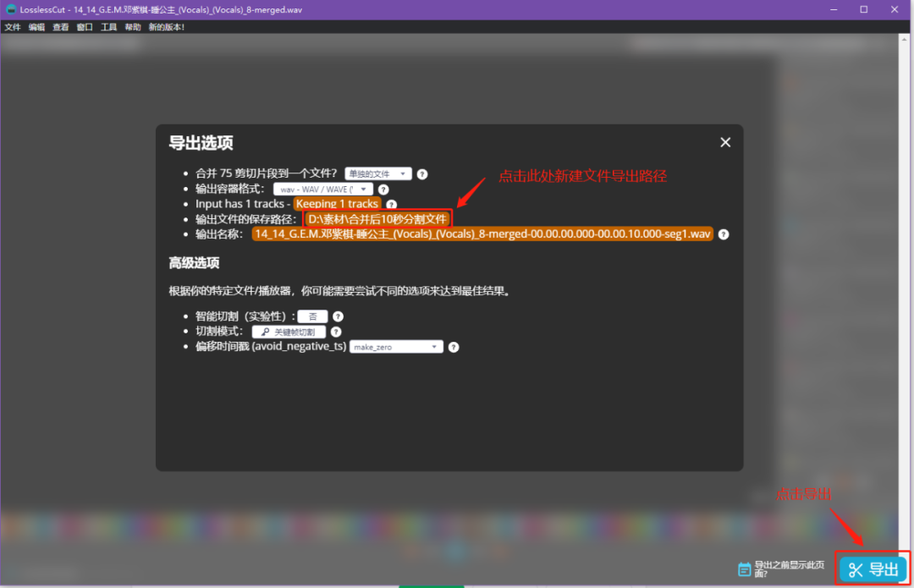
Task: Show help for smart cut option
Action: (338, 316)
